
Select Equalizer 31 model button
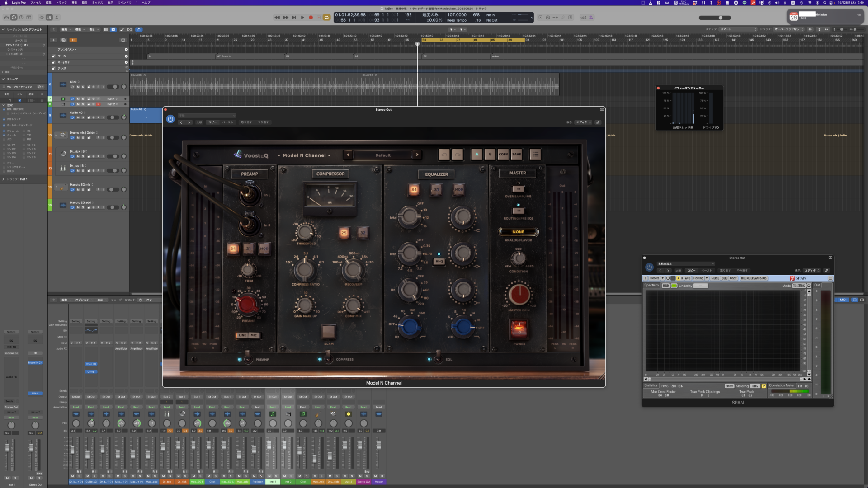pyautogui.click(x=436, y=190)
